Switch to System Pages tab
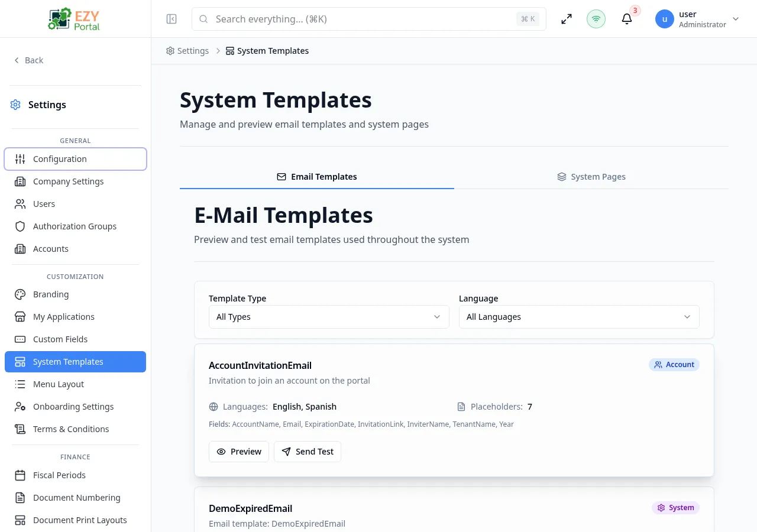Screen dimensions: 757x532 (x=591, y=177)
